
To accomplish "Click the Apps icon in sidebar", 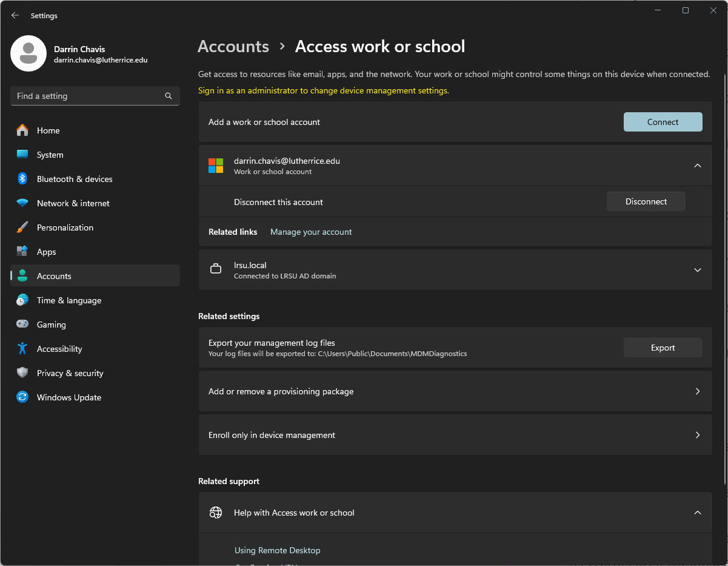I will (x=22, y=252).
